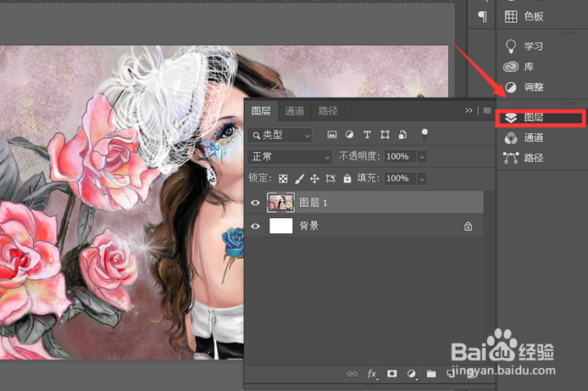Image resolution: width=588 pixels, height=391 pixels.
Task: Prevent auto-nesting into artboards lock
Action: click(330, 179)
